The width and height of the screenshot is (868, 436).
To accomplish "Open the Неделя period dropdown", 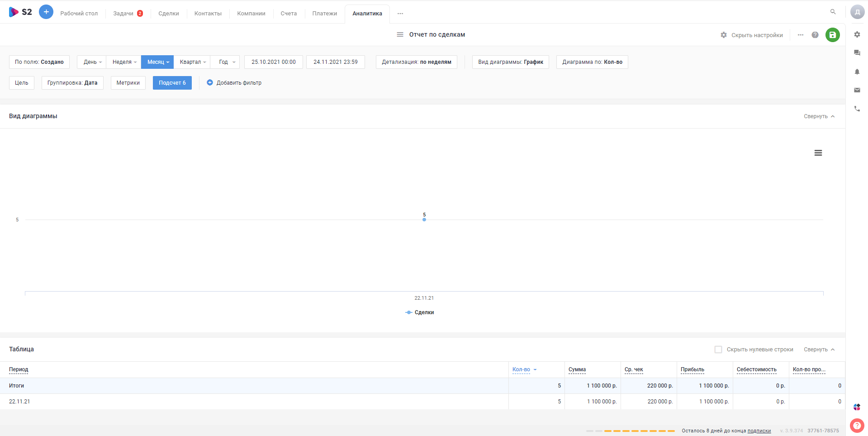I will tap(124, 62).
